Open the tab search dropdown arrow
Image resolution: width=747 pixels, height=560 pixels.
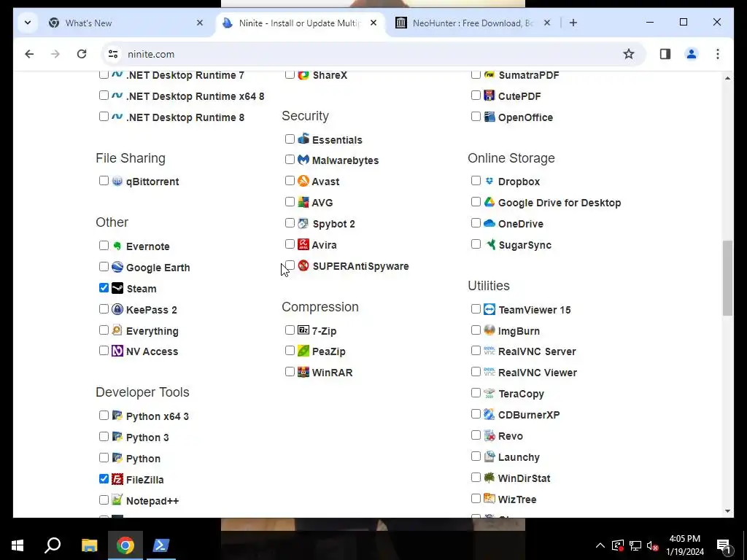28,23
